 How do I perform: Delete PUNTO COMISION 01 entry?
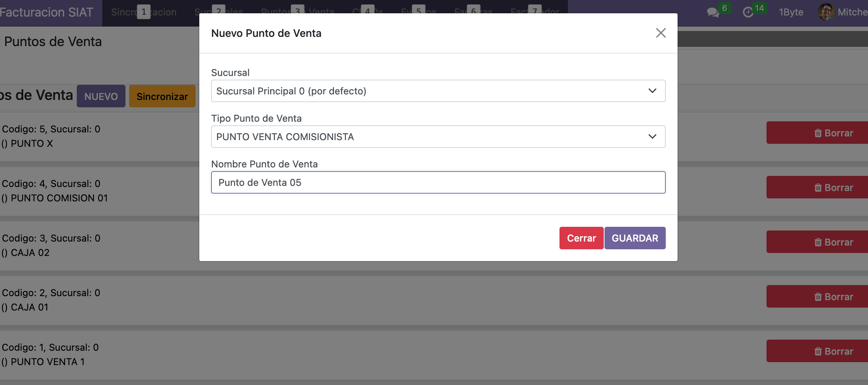833,187
